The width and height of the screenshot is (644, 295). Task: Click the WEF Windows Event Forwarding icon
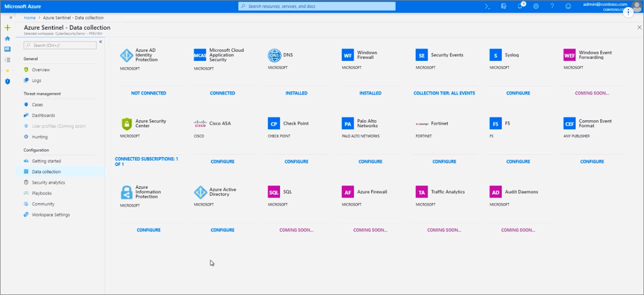coord(570,55)
